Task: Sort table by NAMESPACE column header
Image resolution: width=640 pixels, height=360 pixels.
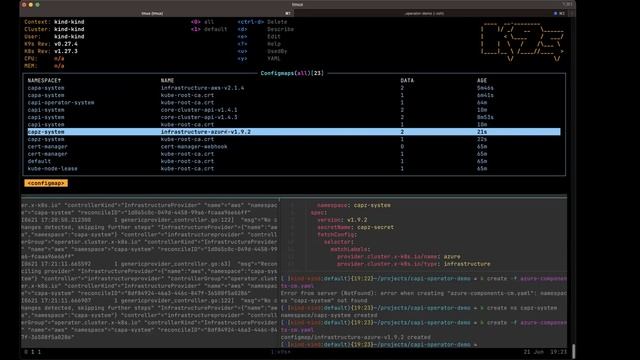Action: coord(44,80)
